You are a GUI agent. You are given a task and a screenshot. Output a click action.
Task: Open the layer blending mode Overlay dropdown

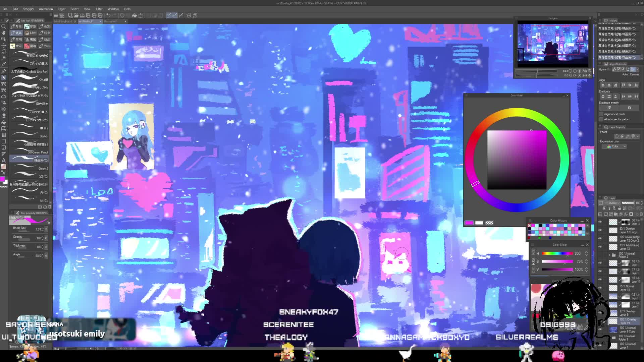[x=614, y=203]
